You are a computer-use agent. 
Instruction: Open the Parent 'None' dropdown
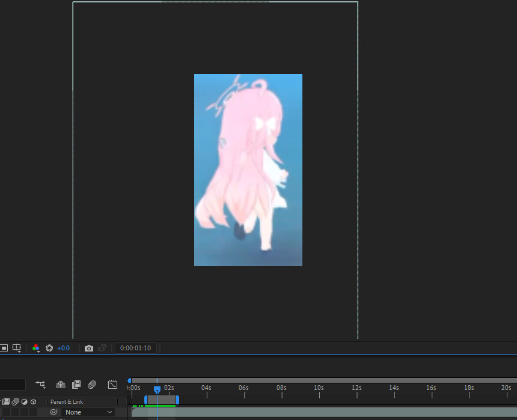(88, 412)
